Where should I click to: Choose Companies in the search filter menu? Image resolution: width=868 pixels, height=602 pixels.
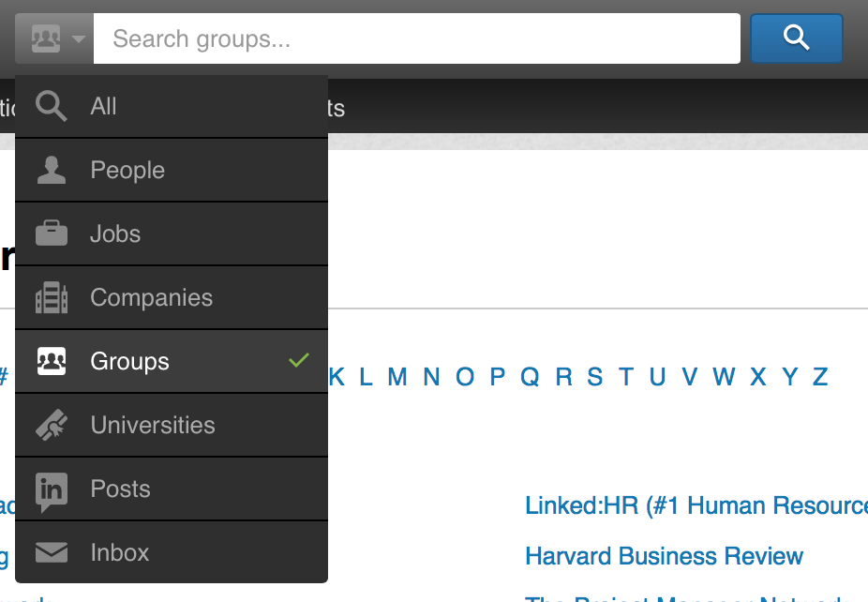pos(151,298)
